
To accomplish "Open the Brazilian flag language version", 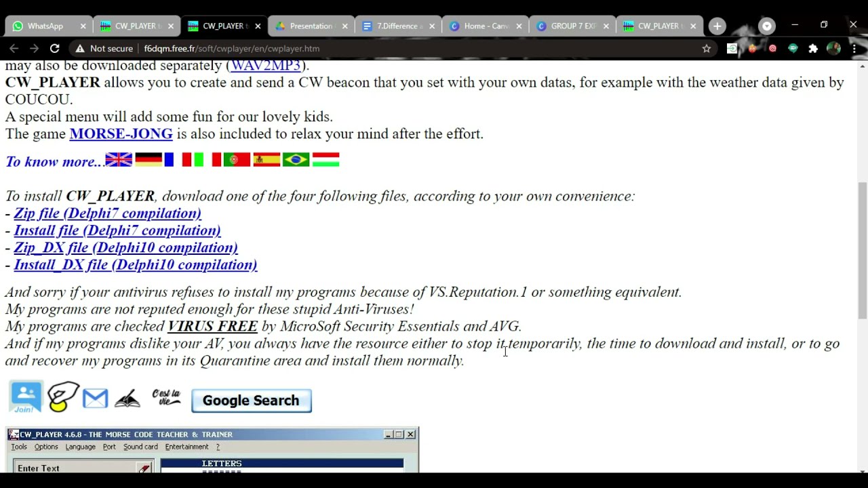I will point(296,159).
